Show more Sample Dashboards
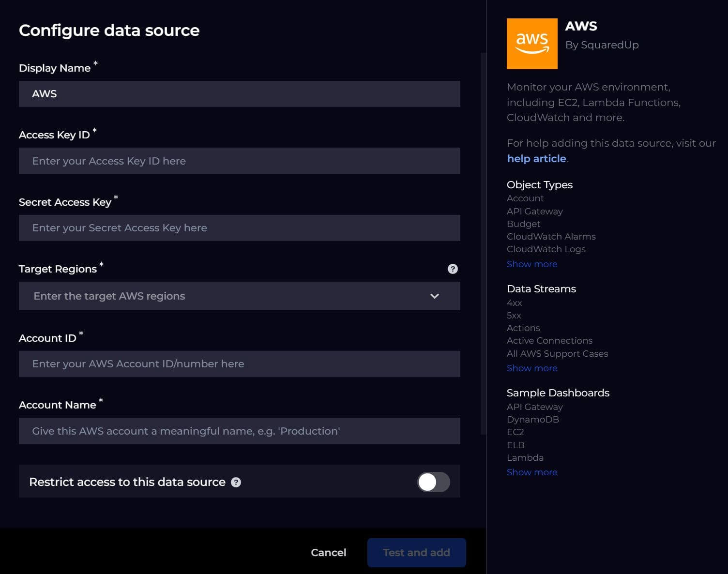This screenshot has height=574, width=728. click(531, 472)
